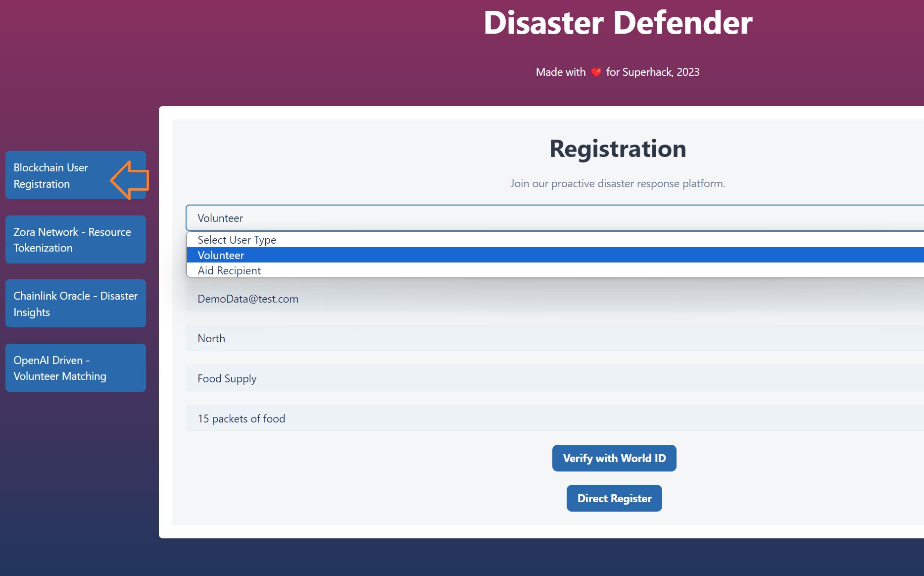Open Zora Network - Resource Tokenization

76,240
